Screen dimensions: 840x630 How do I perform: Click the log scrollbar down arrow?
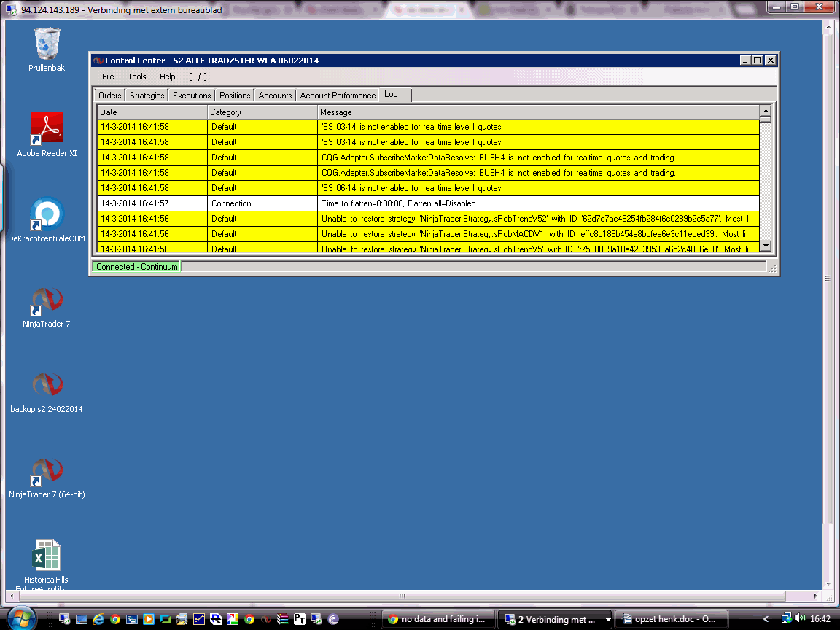point(766,245)
